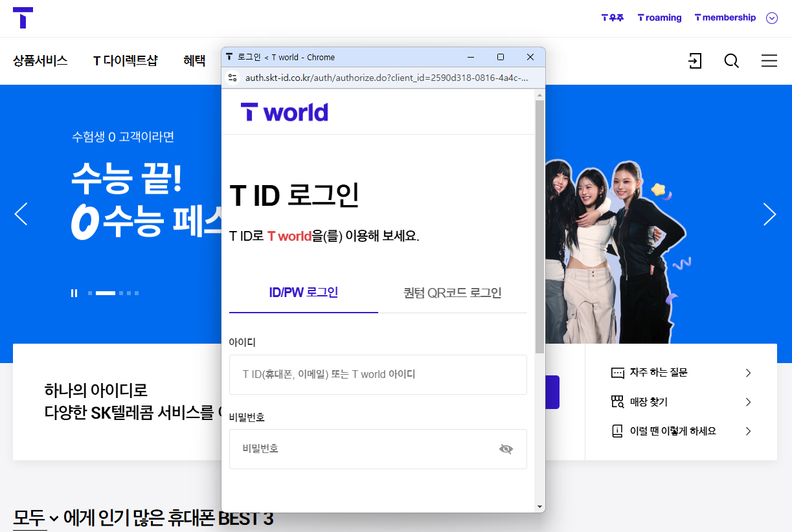792x532 pixels.
Task: Click the site info icon in popup address bar
Action: tap(232, 78)
